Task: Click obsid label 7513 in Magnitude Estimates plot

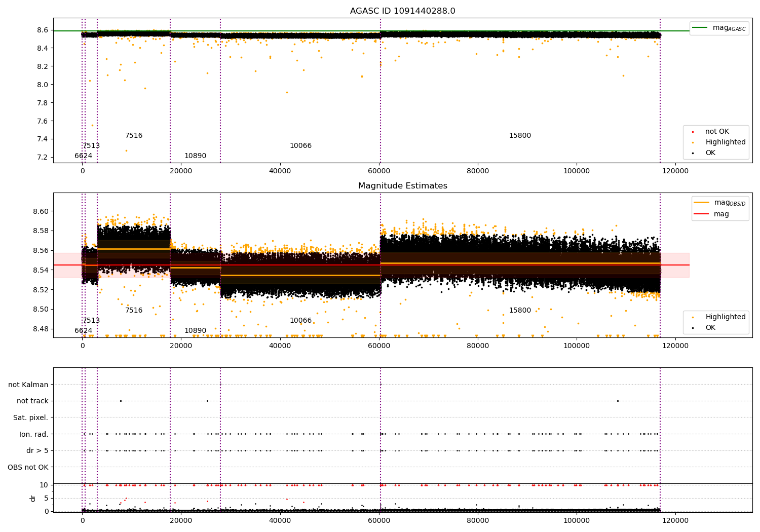Action: click(x=91, y=321)
